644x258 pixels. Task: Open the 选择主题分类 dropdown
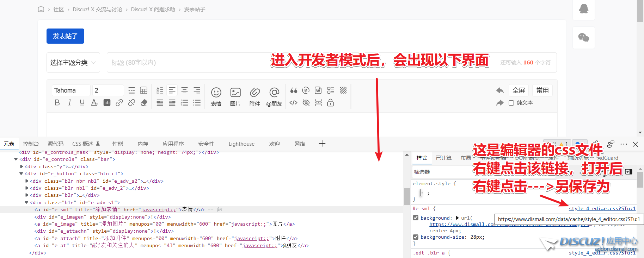(x=73, y=63)
